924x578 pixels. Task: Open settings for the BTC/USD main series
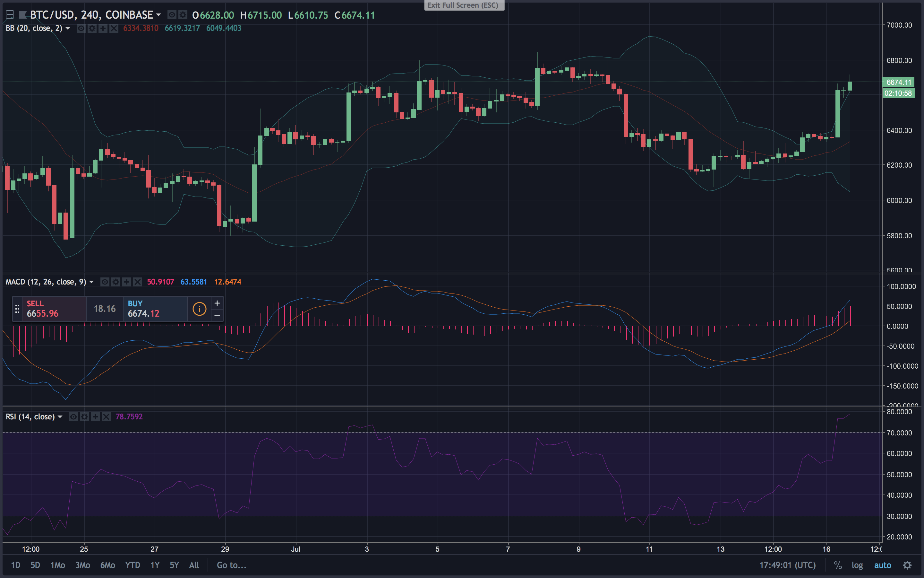(183, 15)
